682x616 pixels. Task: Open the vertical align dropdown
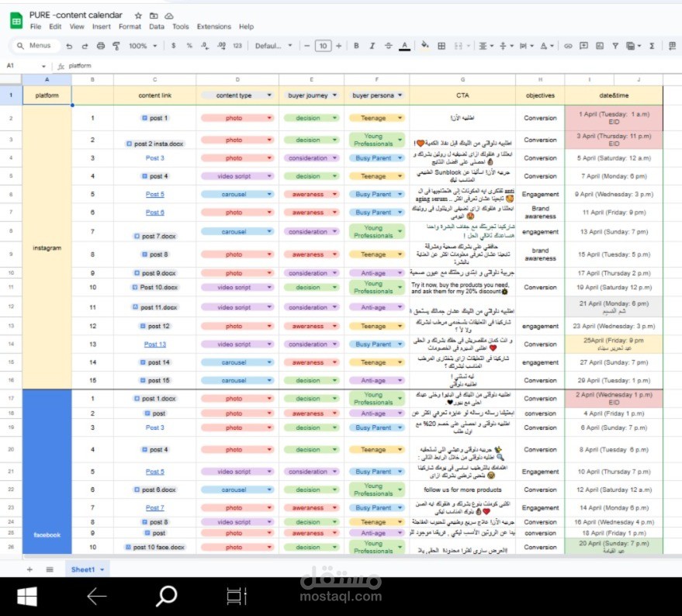click(x=506, y=46)
